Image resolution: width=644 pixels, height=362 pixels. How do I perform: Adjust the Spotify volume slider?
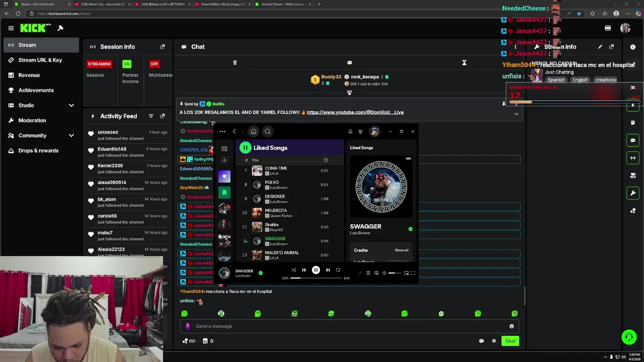point(395,273)
